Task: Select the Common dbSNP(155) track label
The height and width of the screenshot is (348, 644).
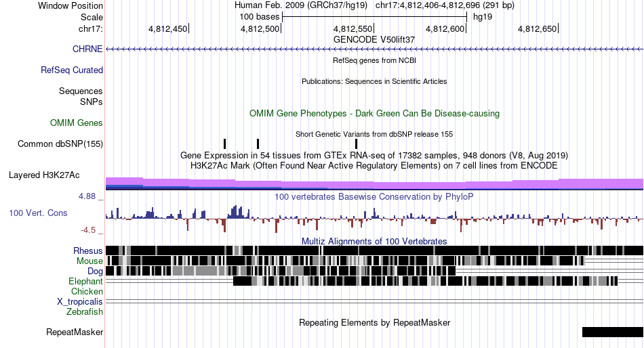Action: coord(60,144)
